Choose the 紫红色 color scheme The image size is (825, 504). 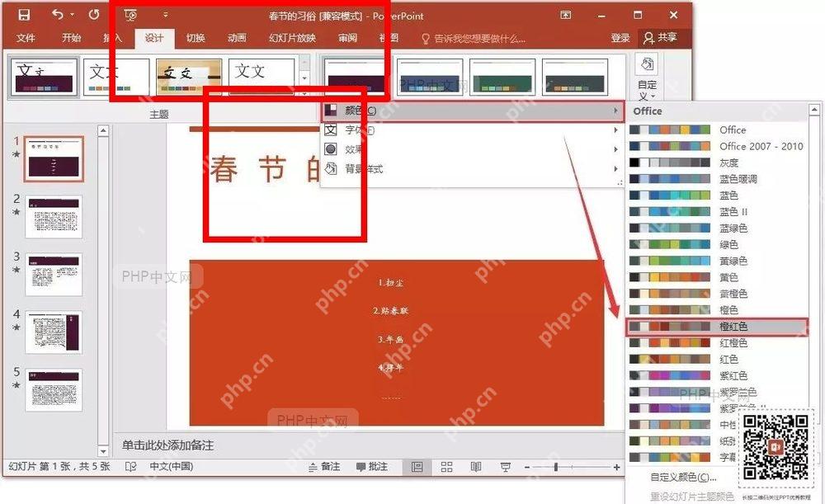coord(718,375)
